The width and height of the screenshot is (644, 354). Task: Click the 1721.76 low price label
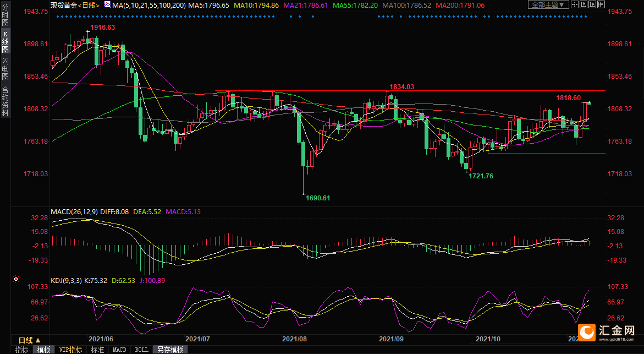click(x=481, y=176)
